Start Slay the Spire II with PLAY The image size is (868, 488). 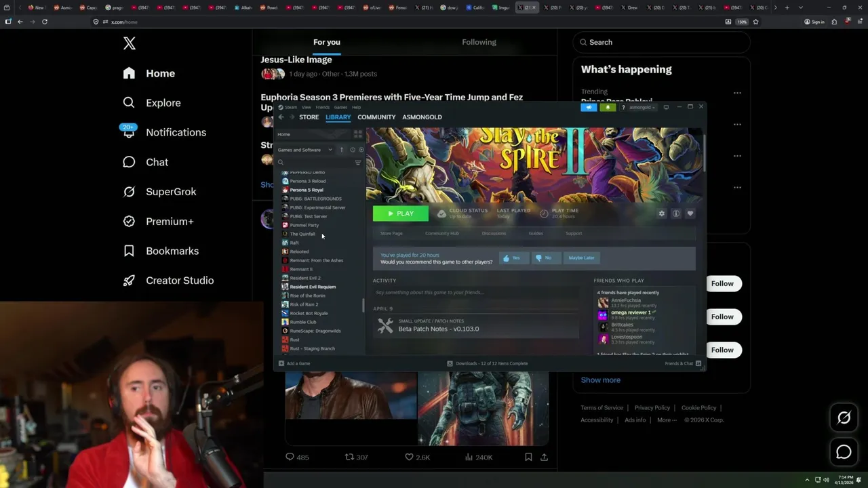(401, 213)
